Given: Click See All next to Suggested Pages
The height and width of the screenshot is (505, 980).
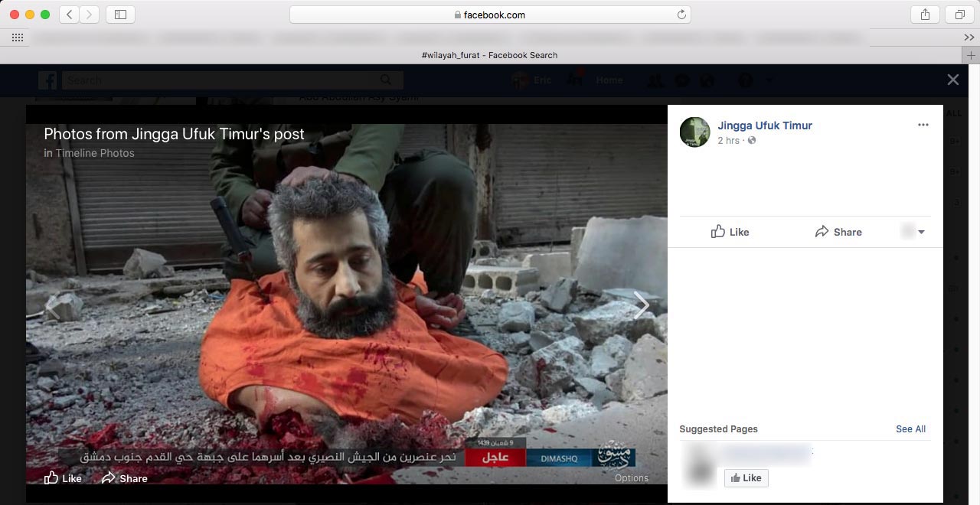Looking at the screenshot, I should [910, 429].
